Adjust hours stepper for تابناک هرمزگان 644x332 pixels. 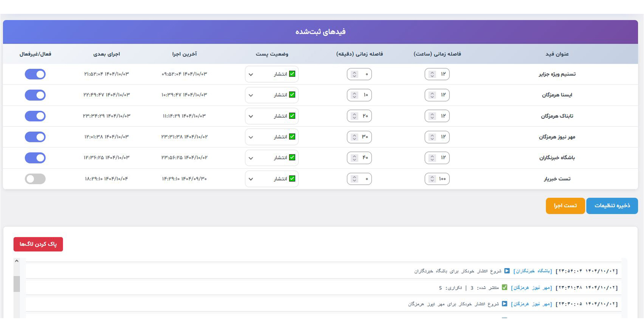432,116
